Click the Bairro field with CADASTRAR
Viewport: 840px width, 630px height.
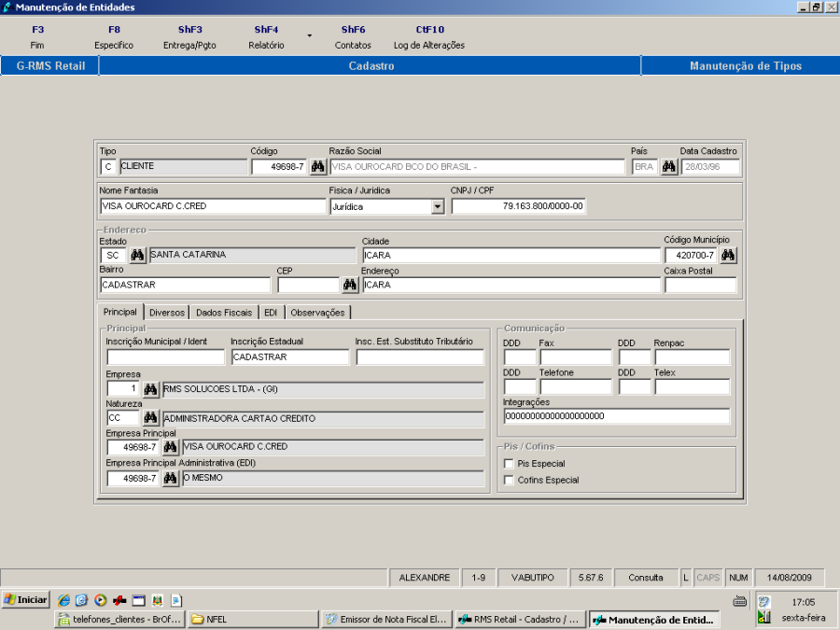[x=186, y=285]
